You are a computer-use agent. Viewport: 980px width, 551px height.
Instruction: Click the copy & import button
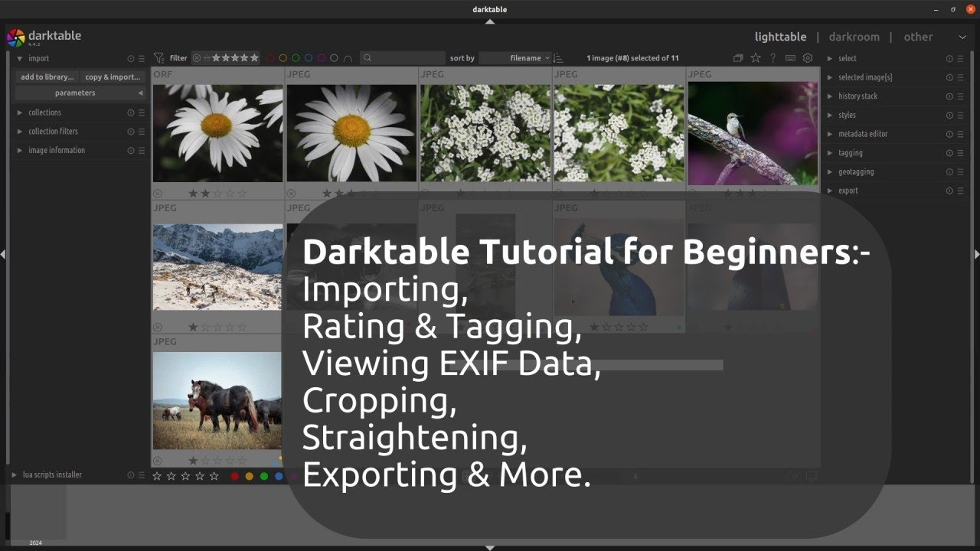pyautogui.click(x=113, y=77)
